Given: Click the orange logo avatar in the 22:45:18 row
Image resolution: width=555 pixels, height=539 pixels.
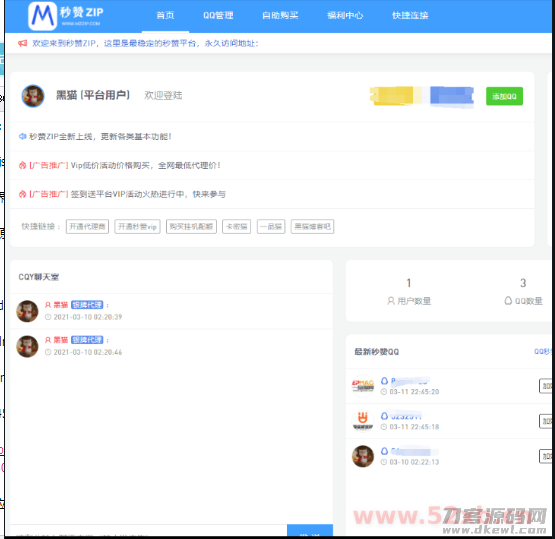Looking at the screenshot, I should click(363, 421).
